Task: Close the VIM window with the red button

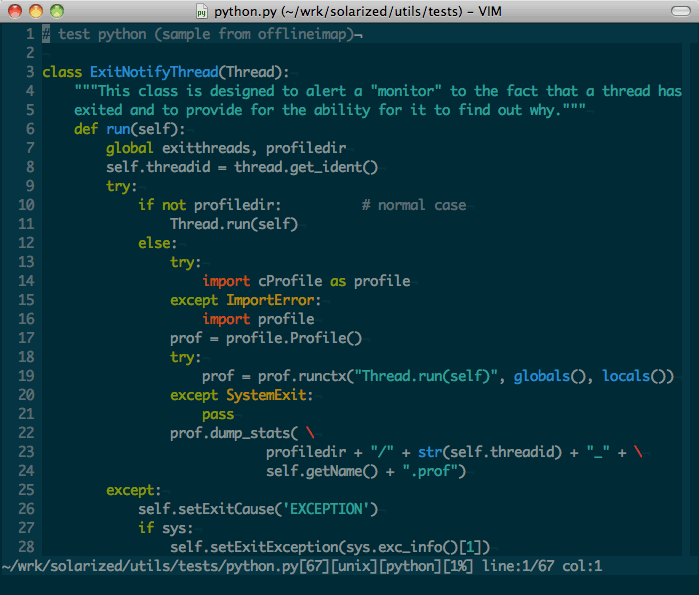Action: pyautogui.click(x=14, y=12)
